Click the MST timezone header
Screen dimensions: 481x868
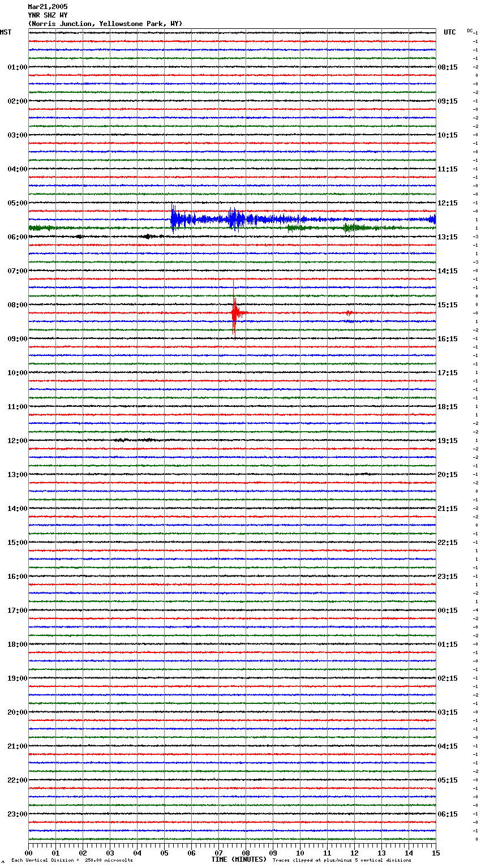click(6, 32)
